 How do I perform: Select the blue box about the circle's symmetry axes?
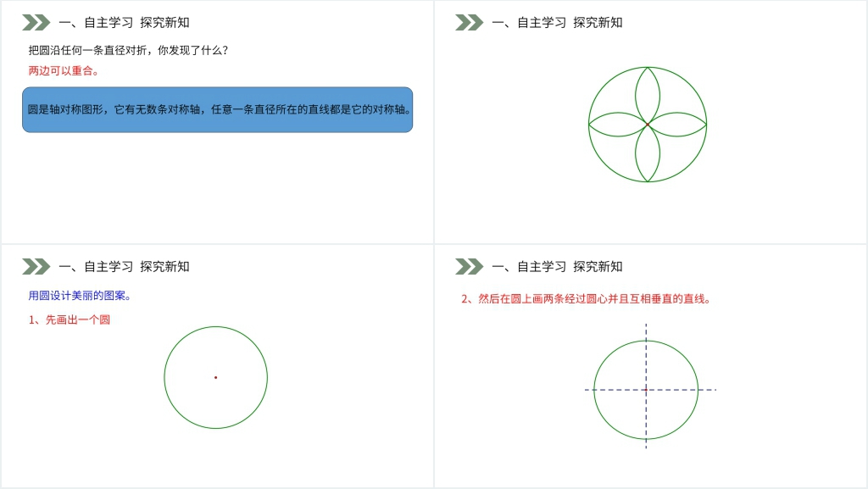click(217, 109)
